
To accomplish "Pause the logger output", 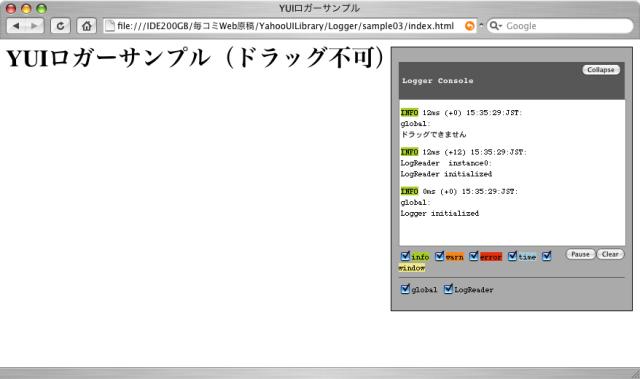I will pos(580,254).
